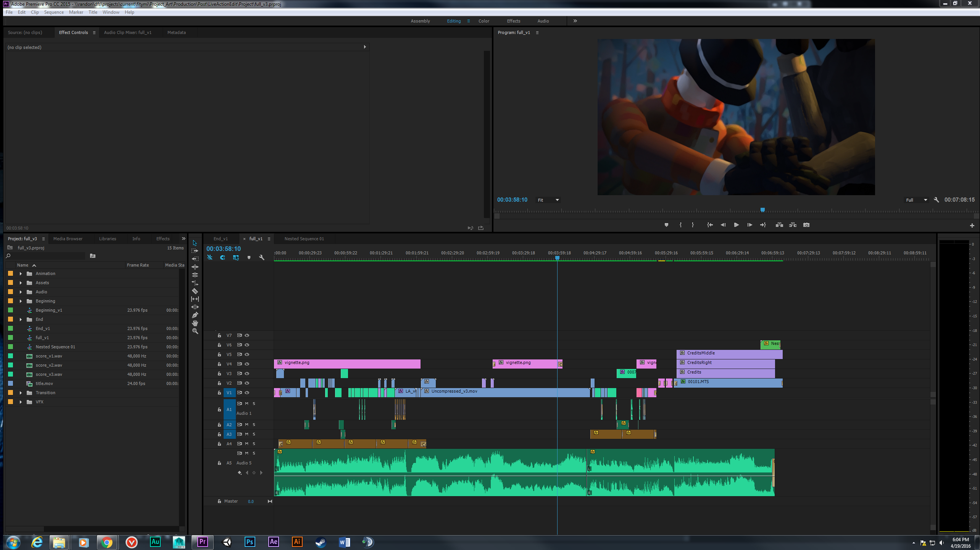The height and width of the screenshot is (550, 980).
Task: Toggle lock on track V5
Action: click(x=219, y=354)
